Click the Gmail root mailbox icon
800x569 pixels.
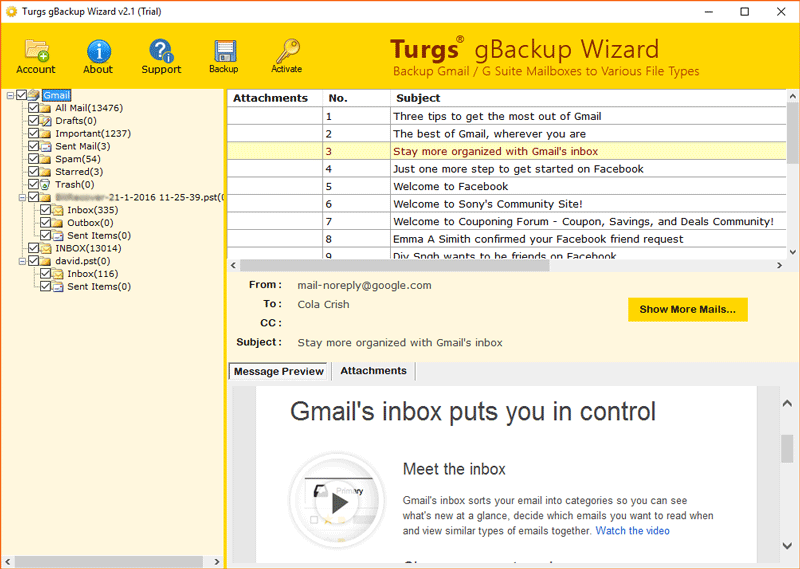click(x=34, y=95)
